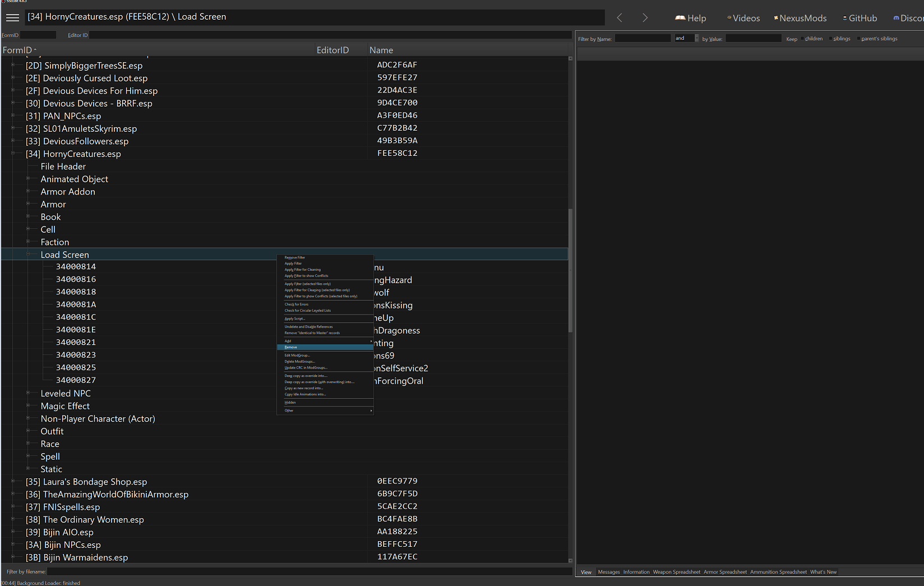Open the Videos link icon
The height and width of the screenshot is (586, 924).
[729, 18]
